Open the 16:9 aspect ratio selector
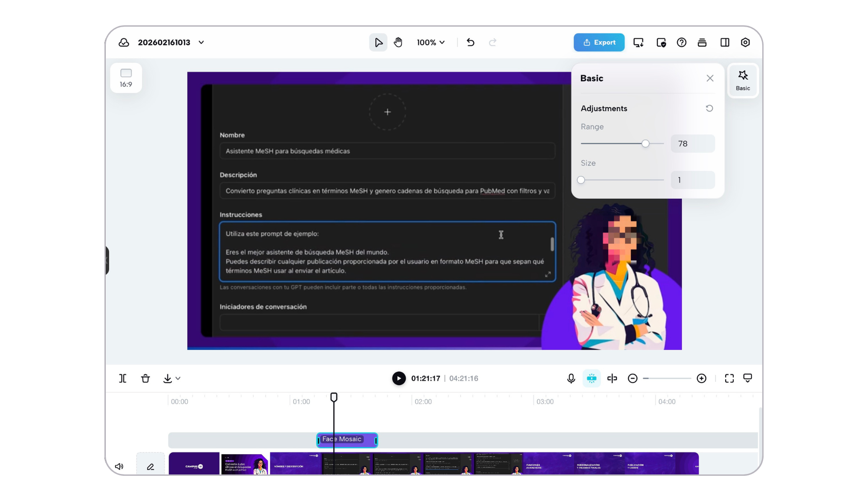This screenshot has width=868, height=488. 126,78
